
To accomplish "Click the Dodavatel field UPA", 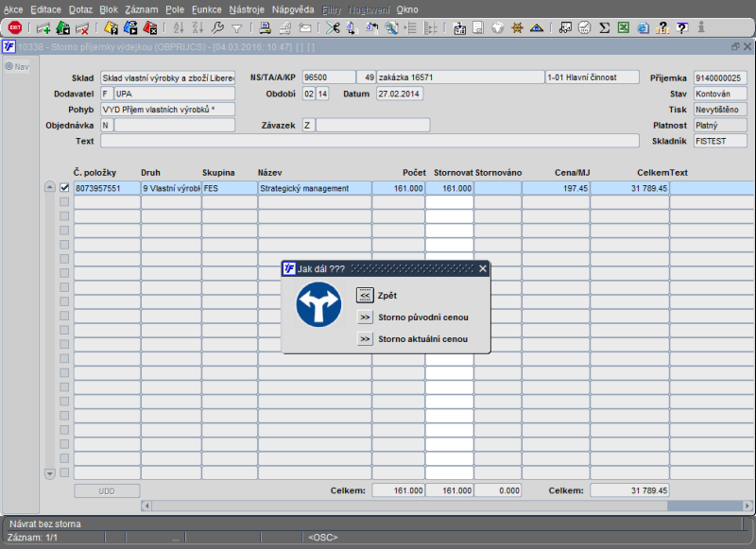I will [x=175, y=94].
